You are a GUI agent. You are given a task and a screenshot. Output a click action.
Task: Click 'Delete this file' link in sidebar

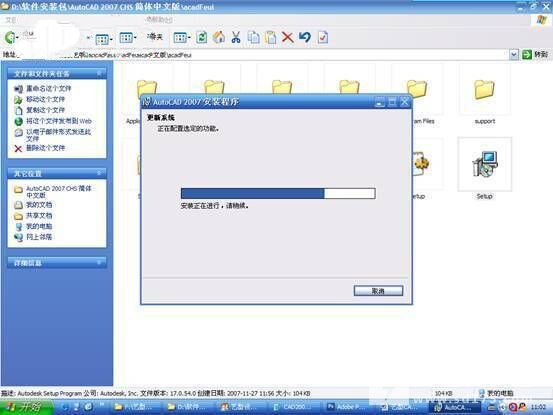click(x=45, y=148)
